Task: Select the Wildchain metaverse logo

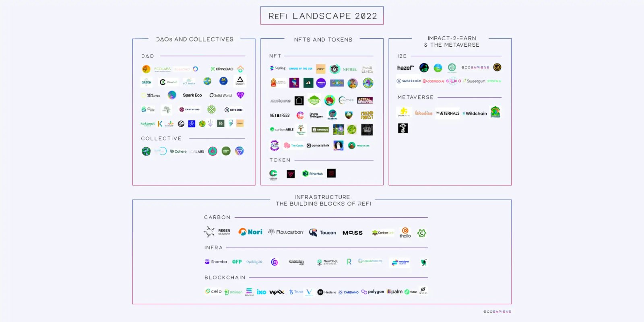Action: 475,114
